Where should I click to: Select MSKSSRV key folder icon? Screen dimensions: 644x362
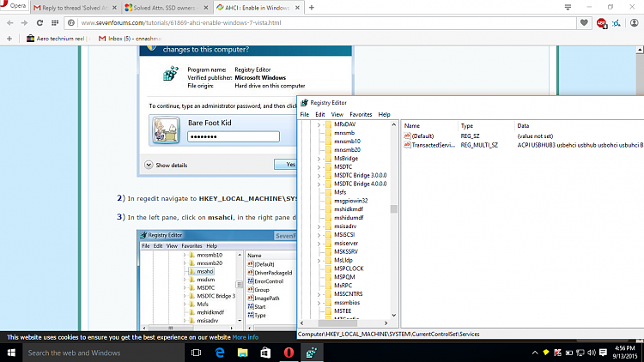[328, 251]
